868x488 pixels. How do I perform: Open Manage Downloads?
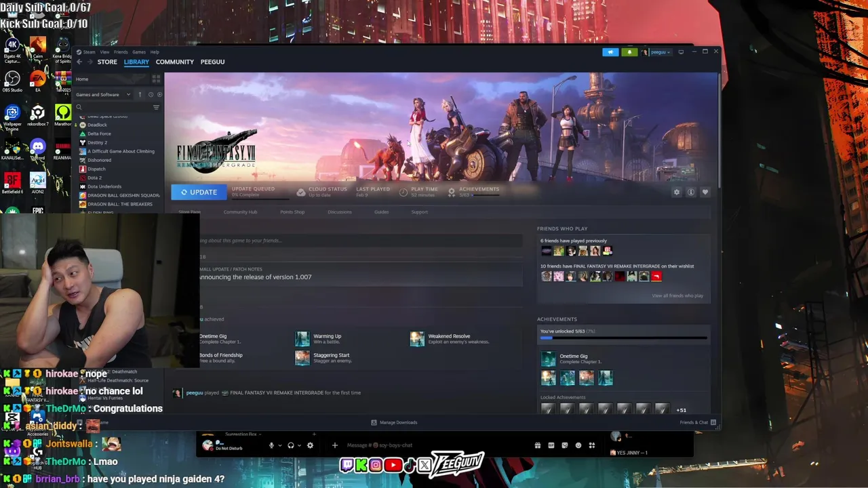coord(394,422)
